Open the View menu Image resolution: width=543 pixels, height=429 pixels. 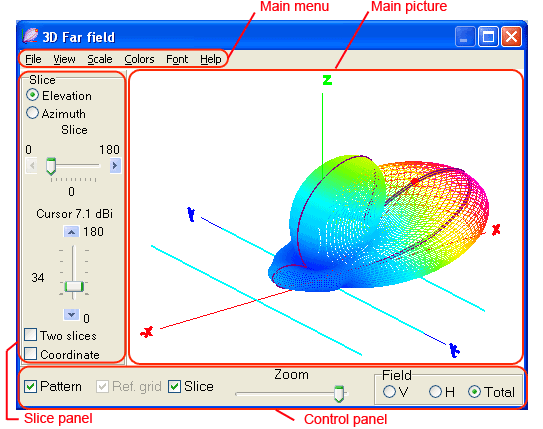pos(64,59)
